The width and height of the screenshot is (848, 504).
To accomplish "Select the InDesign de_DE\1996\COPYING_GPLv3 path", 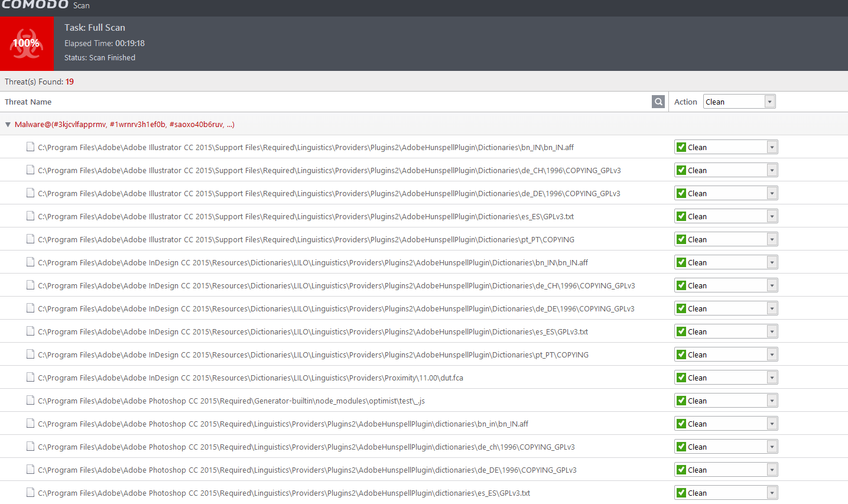I will 336,309.
